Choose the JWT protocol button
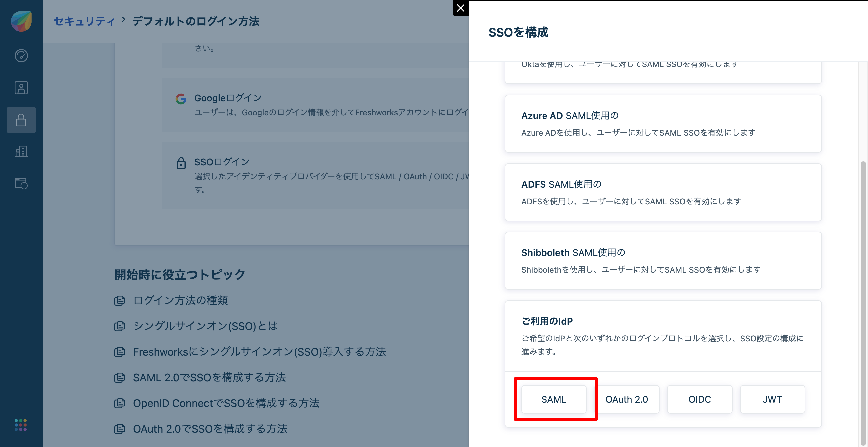The width and height of the screenshot is (868, 447). click(772, 399)
